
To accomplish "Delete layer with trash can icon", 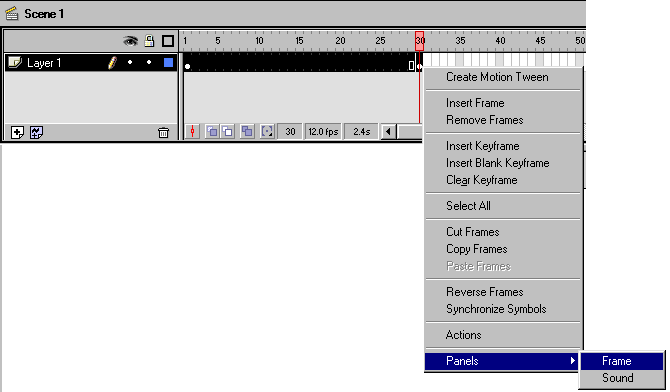I will point(163,133).
